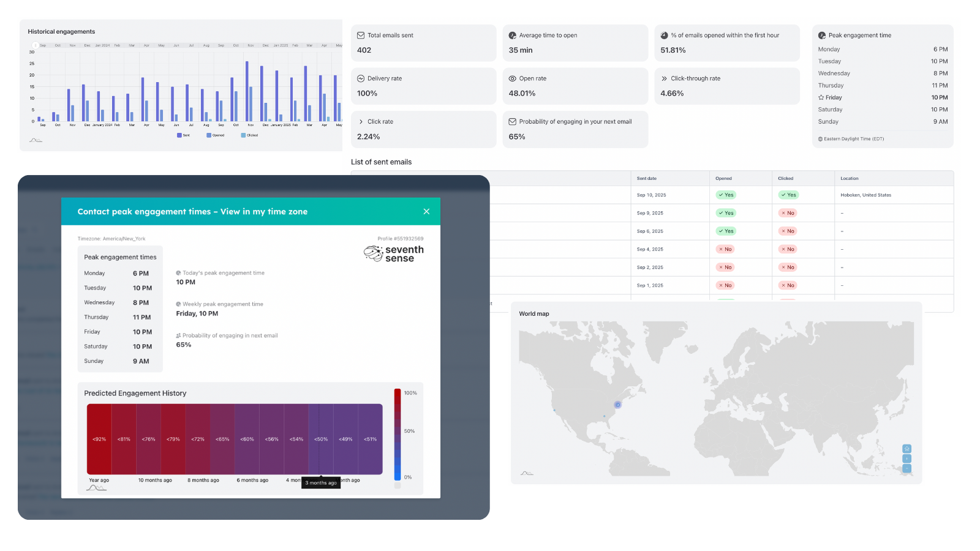This screenshot has width=980, height=551.
Task: Click the home reset icon on world map
Action: click(907, 449)
